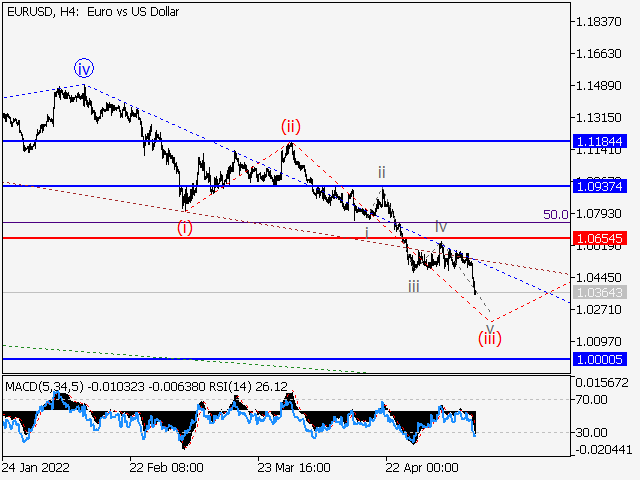640x480 pixels.
Task: Select the circled blue iv wave label
Action: pos(84,69)
